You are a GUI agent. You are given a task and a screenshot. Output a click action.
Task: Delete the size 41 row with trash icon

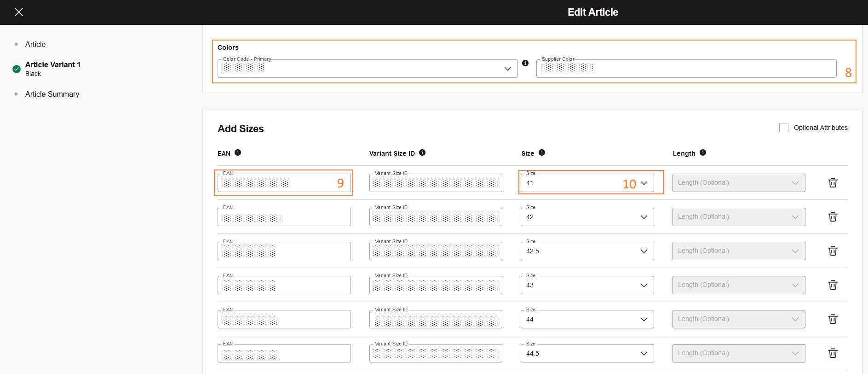pos(833,183)
